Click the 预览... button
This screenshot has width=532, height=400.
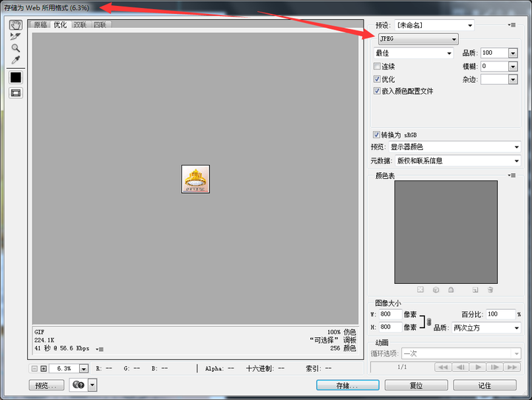pos(47,385)
